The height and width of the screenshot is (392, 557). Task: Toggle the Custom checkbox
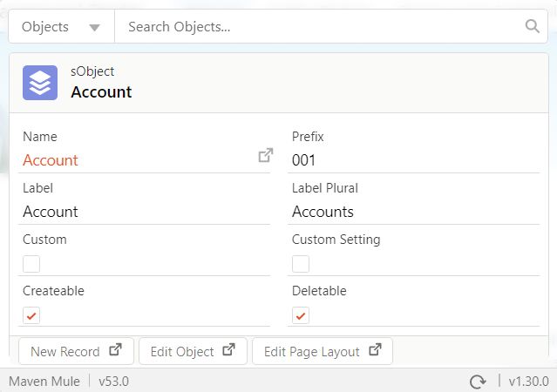[31, 264]
